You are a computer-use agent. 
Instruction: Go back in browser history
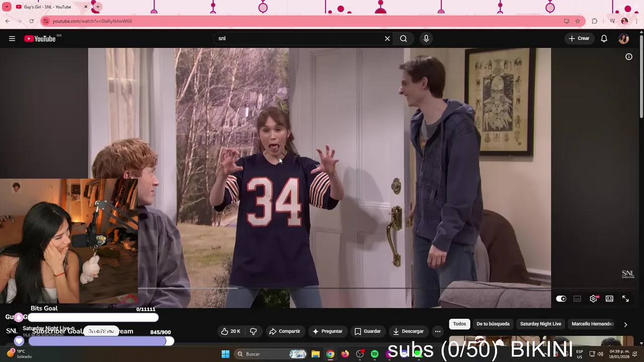(x=8, y=21)
